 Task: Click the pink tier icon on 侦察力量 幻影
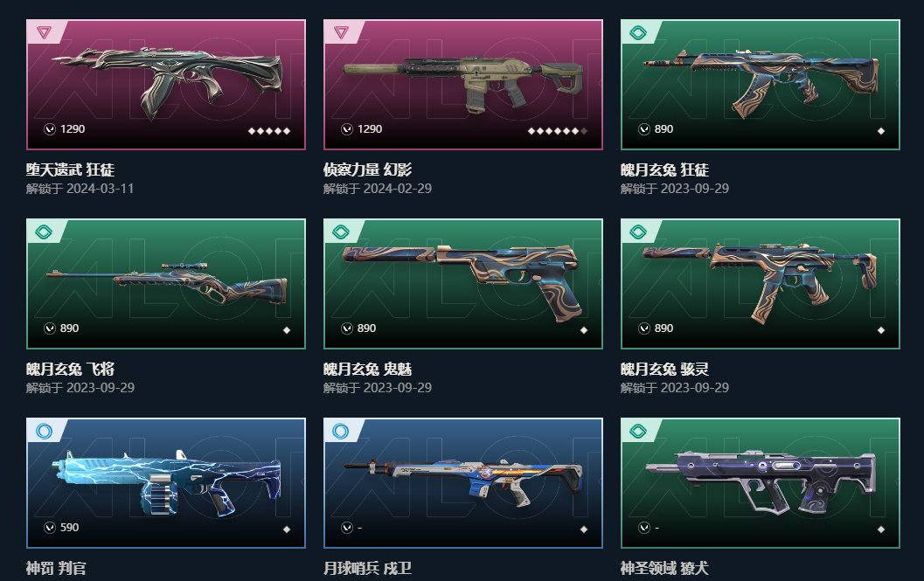pyautogui.click(x=341, y=31)
